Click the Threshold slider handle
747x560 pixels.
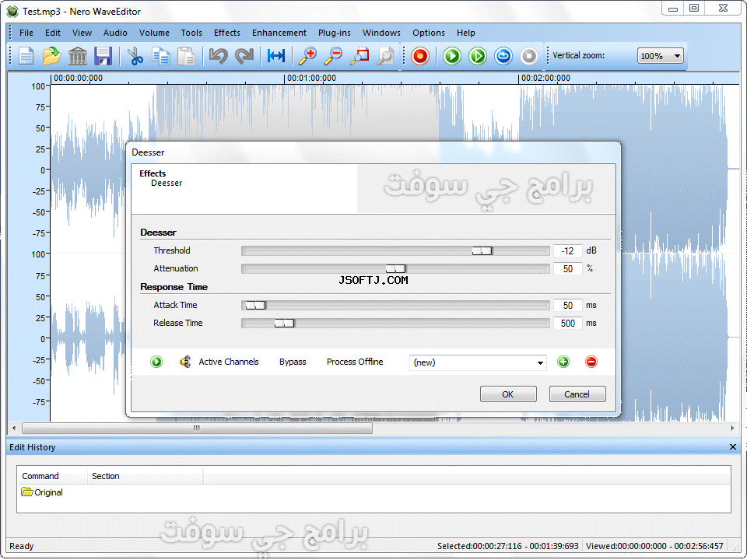pos(482,251)
